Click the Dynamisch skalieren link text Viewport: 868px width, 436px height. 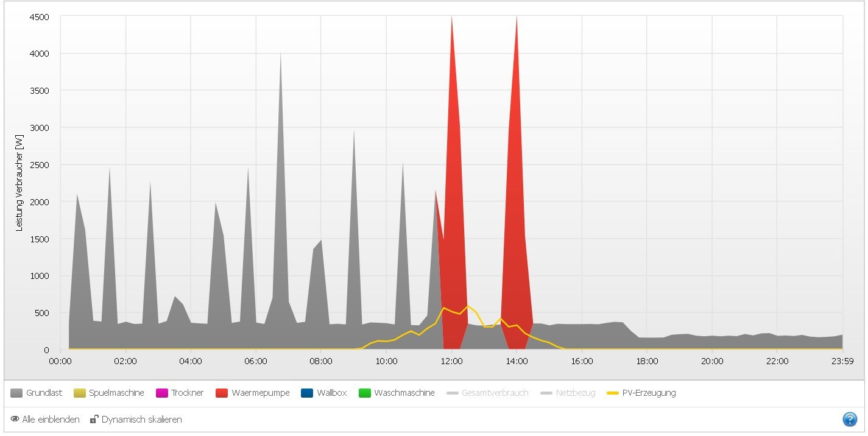(141, 420)
